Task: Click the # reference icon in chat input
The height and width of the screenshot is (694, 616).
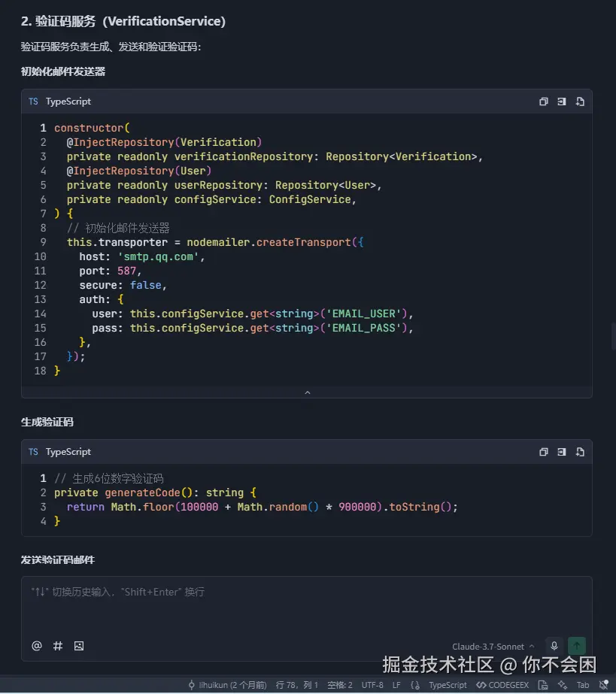Action: click(x=58, y=646)
